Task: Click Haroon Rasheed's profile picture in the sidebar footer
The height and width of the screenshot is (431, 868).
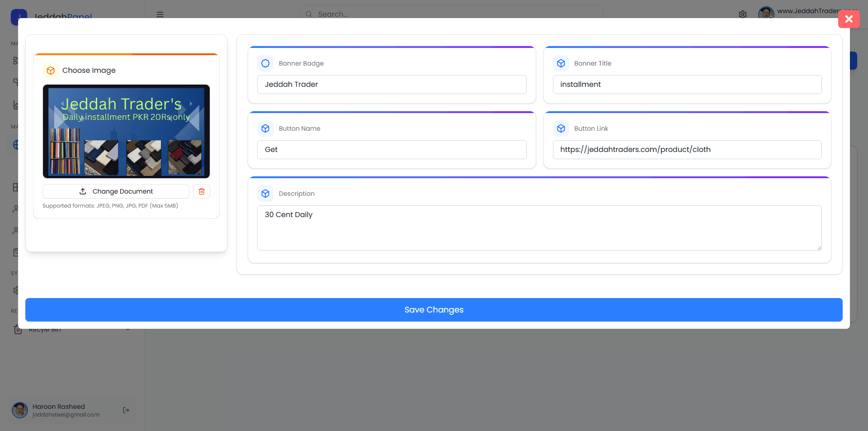Action: pyautogui.click(x=20, y=410)
